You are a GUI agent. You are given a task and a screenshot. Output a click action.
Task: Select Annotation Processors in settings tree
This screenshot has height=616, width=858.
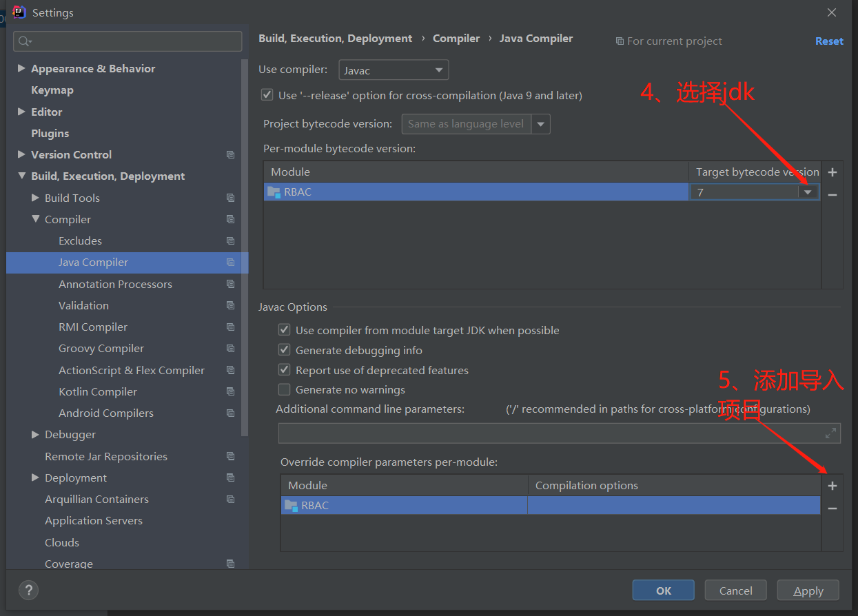[x=115, y=284]
